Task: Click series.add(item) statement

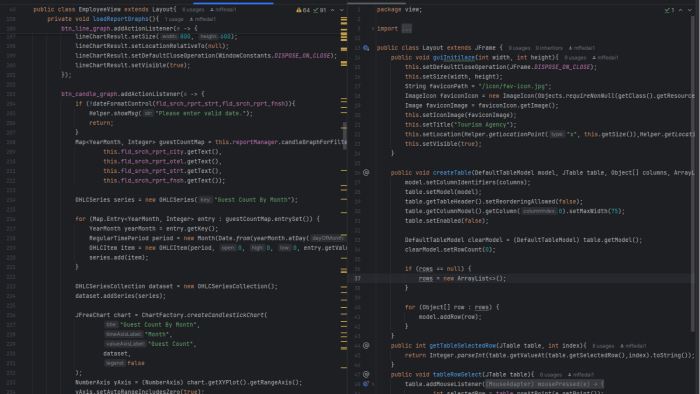Action: pyautogui.click(x=118, y=257)
